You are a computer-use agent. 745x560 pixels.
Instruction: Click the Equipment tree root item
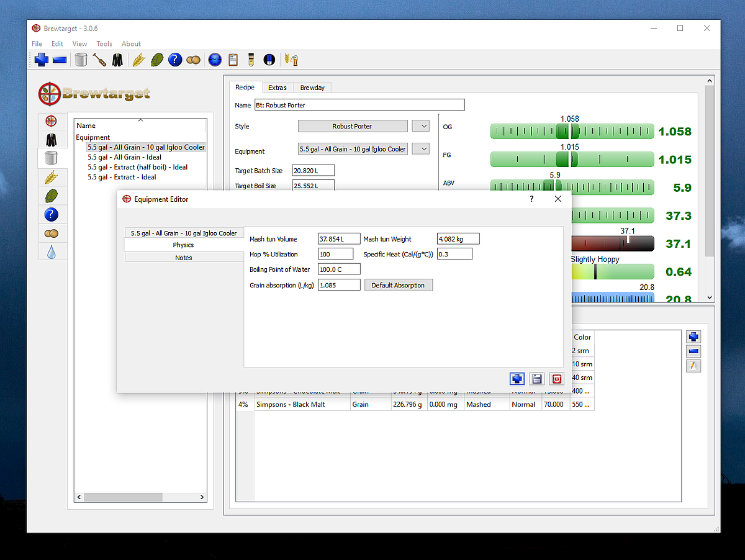93,137
